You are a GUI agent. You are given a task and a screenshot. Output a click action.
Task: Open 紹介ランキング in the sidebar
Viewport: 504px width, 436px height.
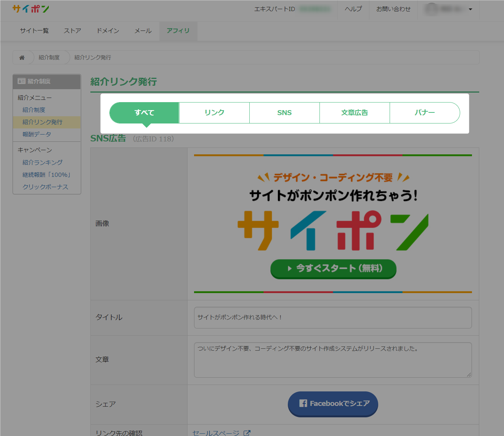pyautogui.click(x=42, y=162)
